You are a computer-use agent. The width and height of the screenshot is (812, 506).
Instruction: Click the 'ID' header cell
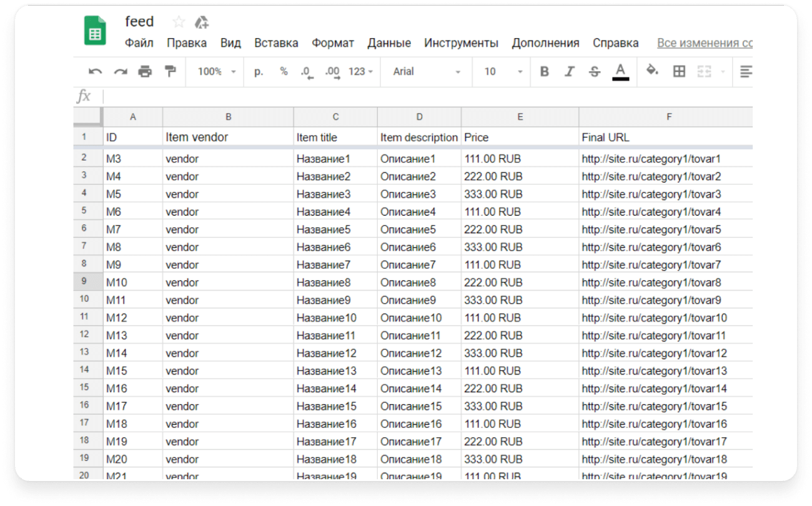(x=132, y=137)
